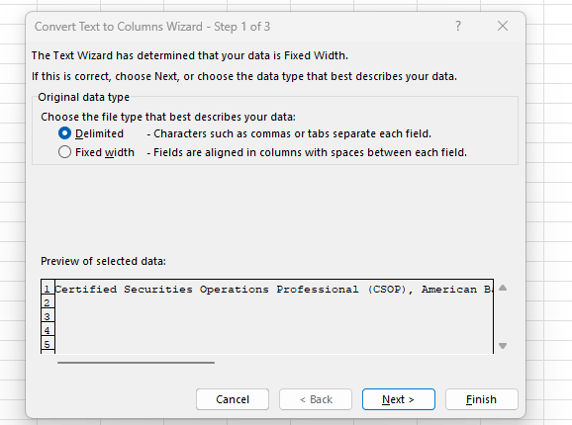Click the preview pane's up scroll arrow
The height and width of the screenshot is (425, 572).
[x=503, y=288]
